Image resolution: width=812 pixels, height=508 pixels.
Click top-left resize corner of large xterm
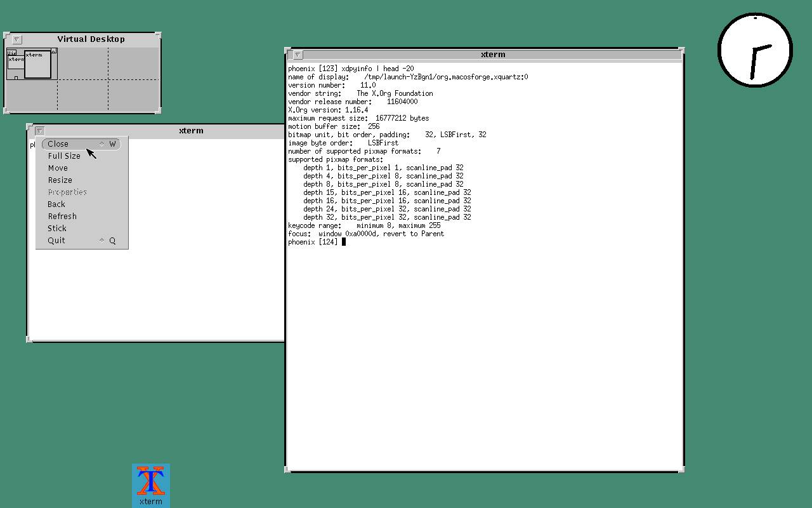pyautogui.click(x=288, y=50)
